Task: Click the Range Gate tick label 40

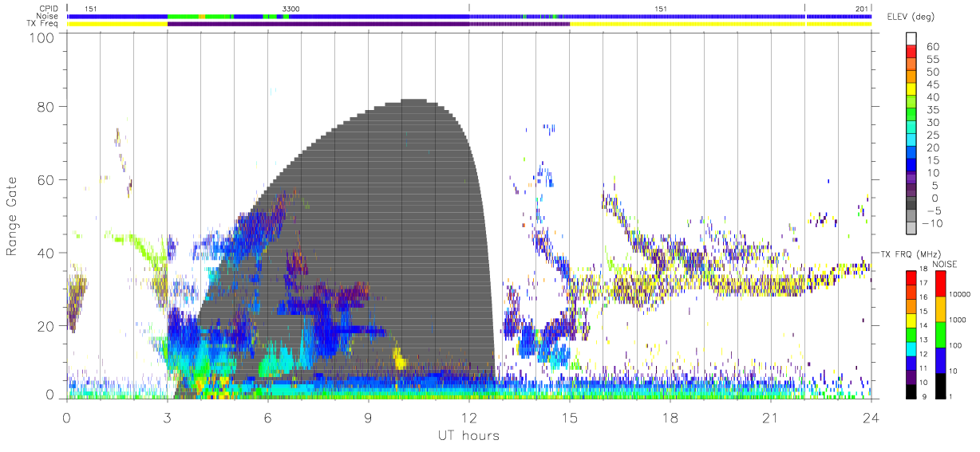Action: pyautogui.click(x=46, y=253)
